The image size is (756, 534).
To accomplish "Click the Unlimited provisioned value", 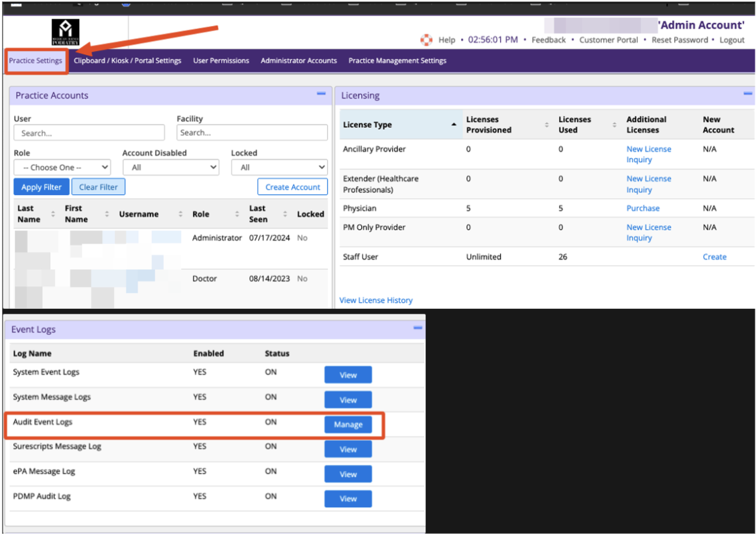I will pos(484,257).
